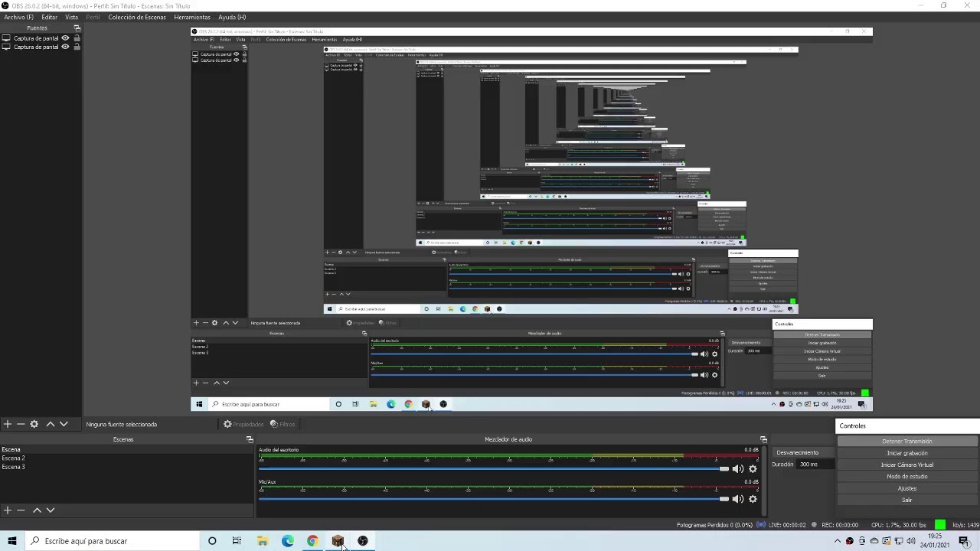Open the Windows Start menu
The width and height of the screenshot is (980, 551).
coord(11,541)
